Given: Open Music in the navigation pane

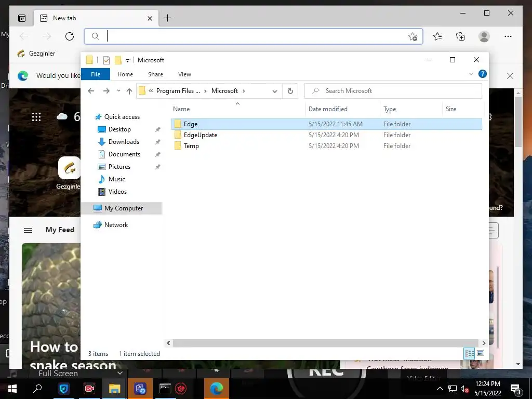Looking at the screenshot, I should coord(116,179).
